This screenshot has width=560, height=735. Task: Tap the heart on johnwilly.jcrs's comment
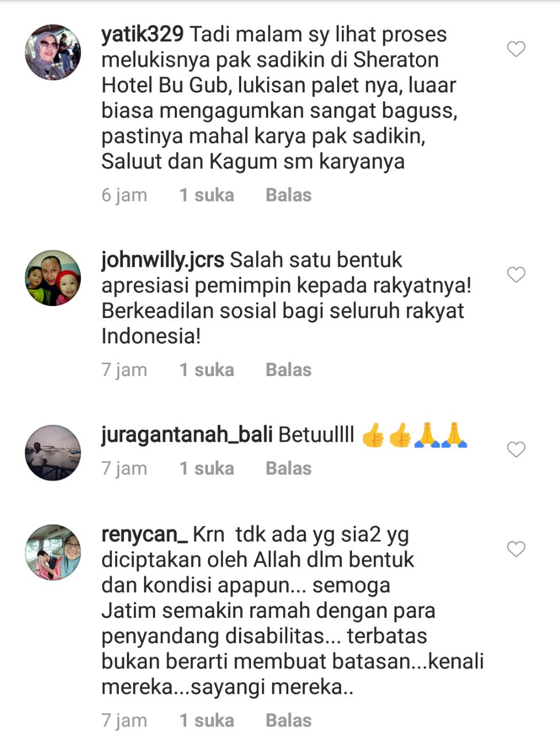[x=516, y=274]
